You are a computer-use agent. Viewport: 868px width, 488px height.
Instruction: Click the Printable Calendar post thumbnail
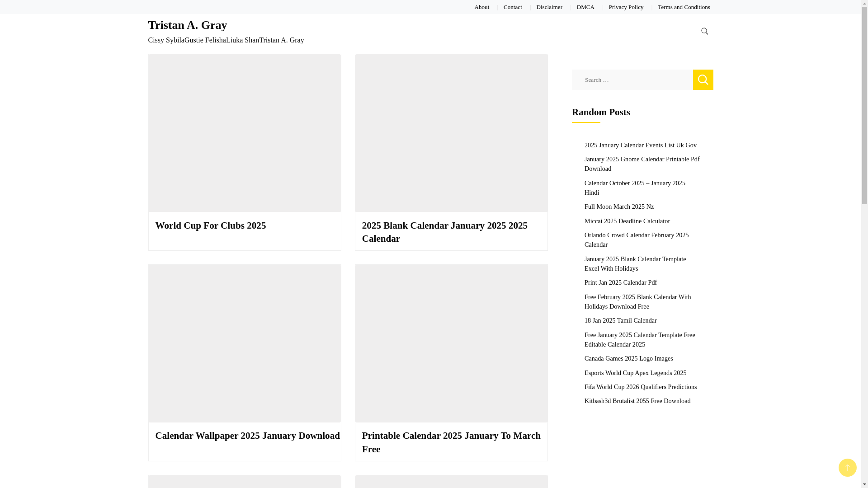pyautogui.click(x=451, y=343)
